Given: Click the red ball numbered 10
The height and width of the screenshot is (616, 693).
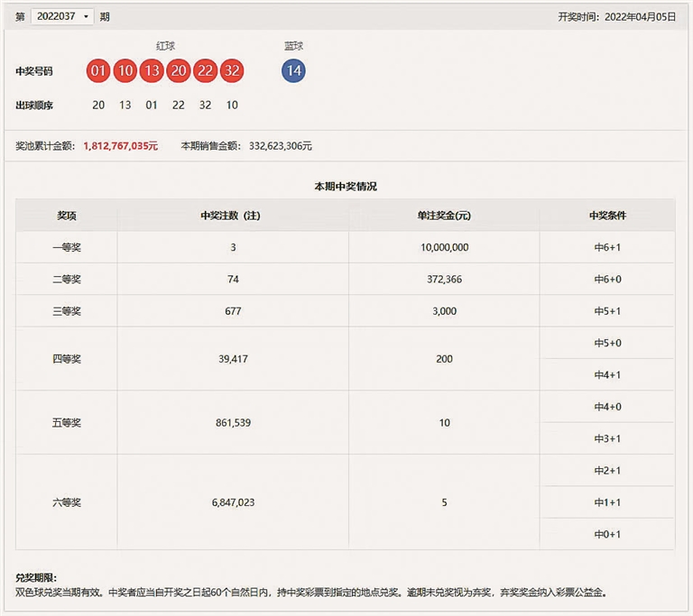Looking at the screenshot, I should pos(125,71).
